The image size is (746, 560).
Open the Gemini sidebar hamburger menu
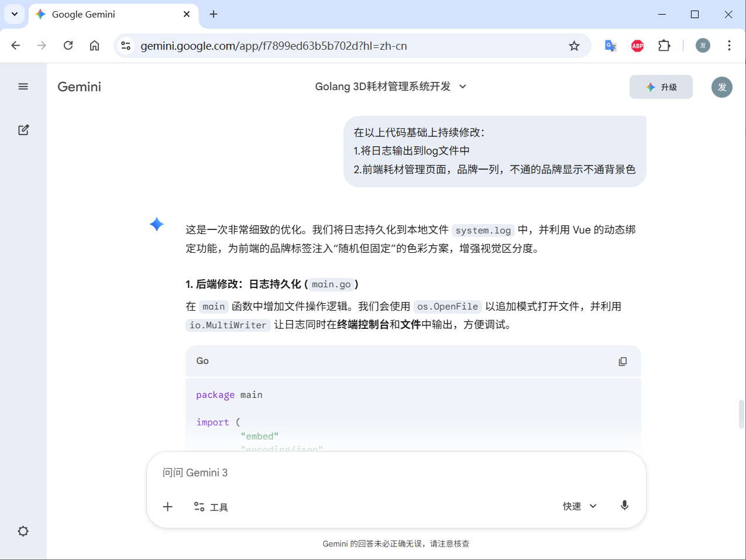point(23,87)
